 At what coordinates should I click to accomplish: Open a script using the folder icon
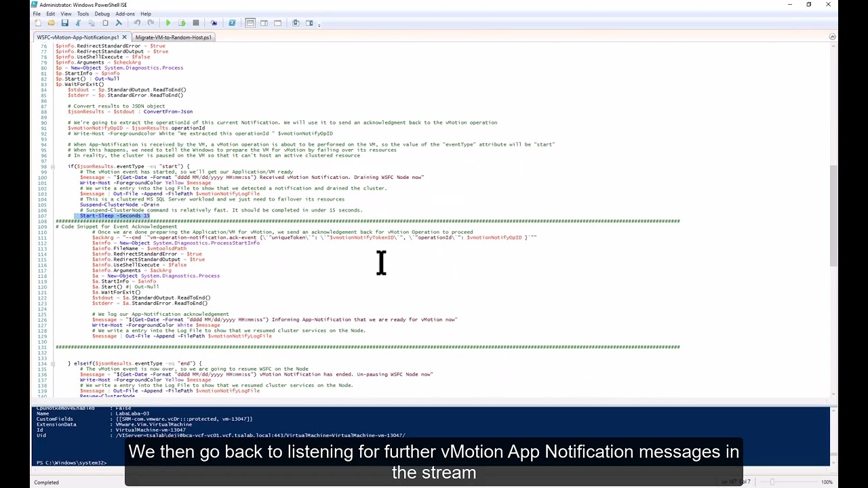[x=51, y=23]
